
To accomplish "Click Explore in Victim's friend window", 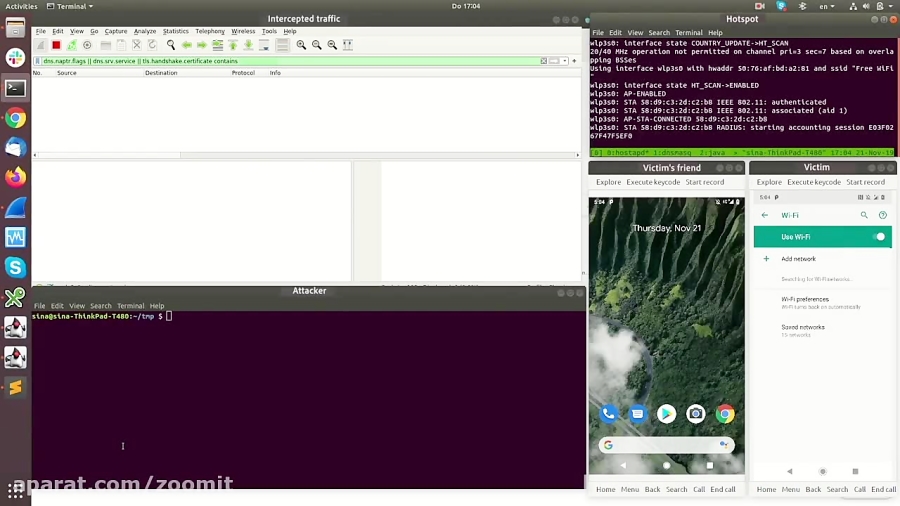I will [x=608, y=182].
